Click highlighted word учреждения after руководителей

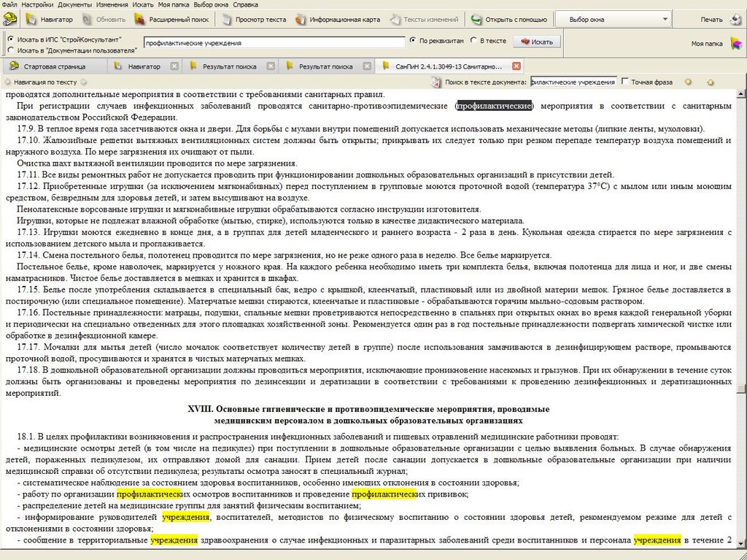pos(186,517)
